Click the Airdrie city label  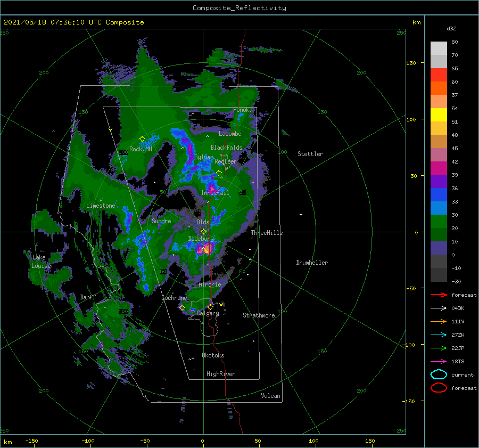click(x=210, y=284)
